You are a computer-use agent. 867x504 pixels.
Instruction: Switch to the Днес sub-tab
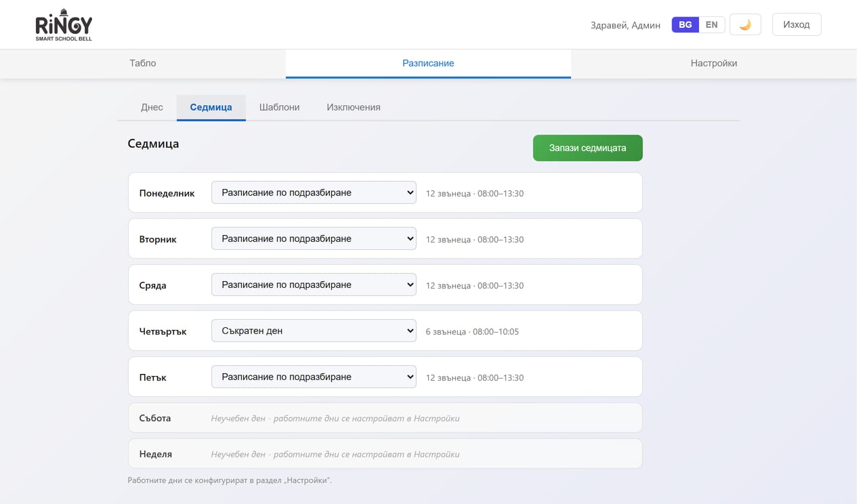click(152, 107)
